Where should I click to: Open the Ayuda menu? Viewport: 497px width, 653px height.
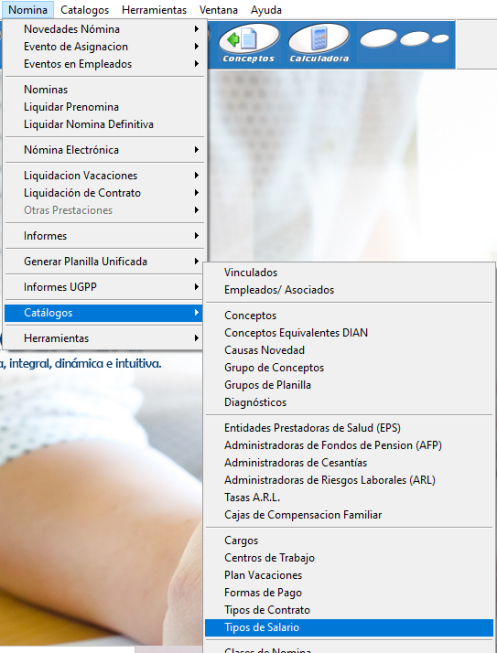click(266, 10)
